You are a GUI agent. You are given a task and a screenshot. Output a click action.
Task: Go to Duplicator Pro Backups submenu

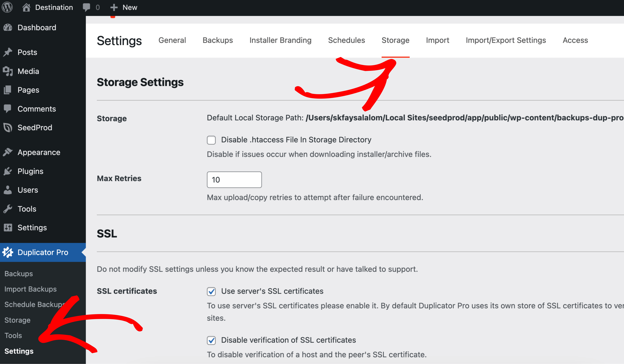pos(19,274)
